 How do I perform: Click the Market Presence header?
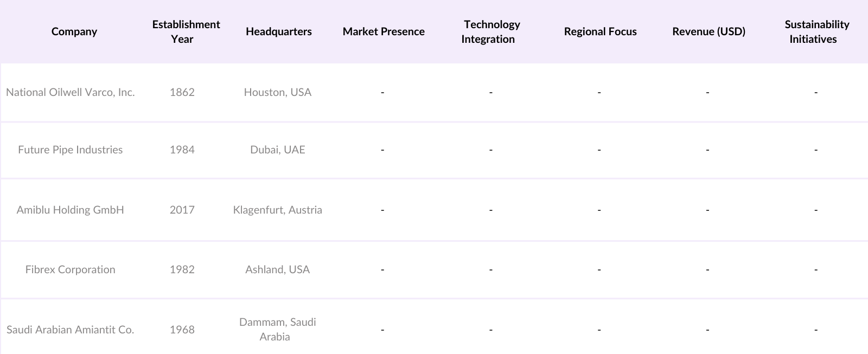tap(383, 31)
